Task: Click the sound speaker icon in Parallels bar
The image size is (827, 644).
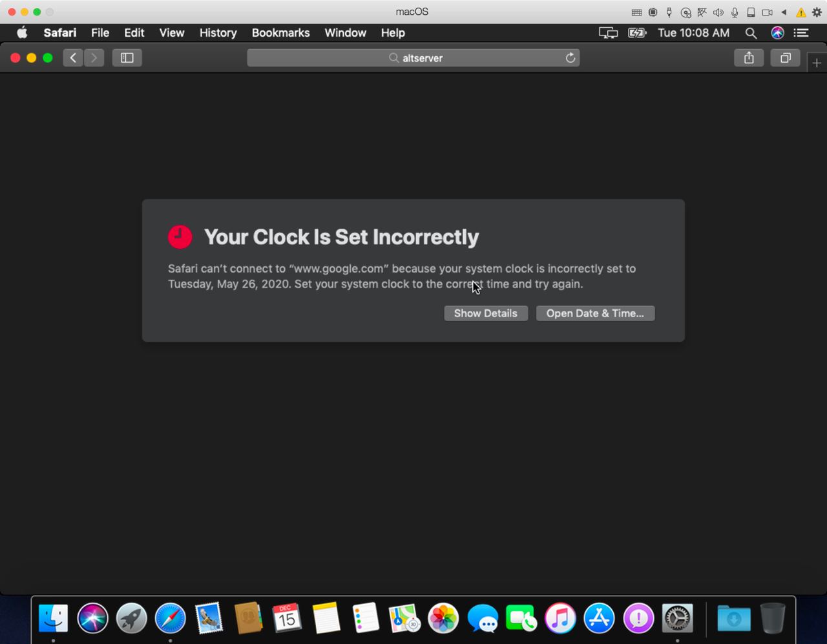Action: tap(718, 12)
